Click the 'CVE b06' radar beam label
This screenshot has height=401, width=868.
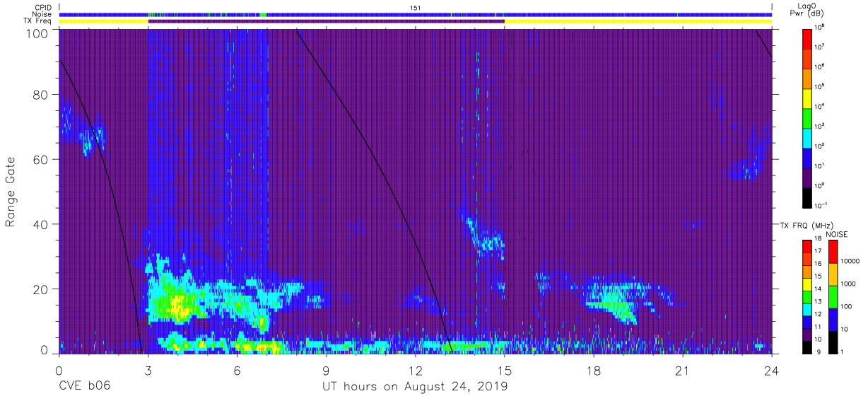click(84, 387)
